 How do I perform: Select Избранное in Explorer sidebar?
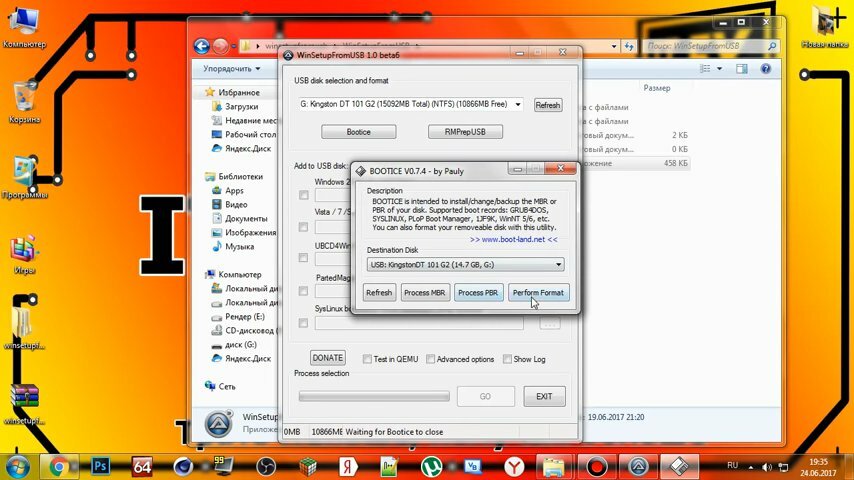[x=239, y=93]
